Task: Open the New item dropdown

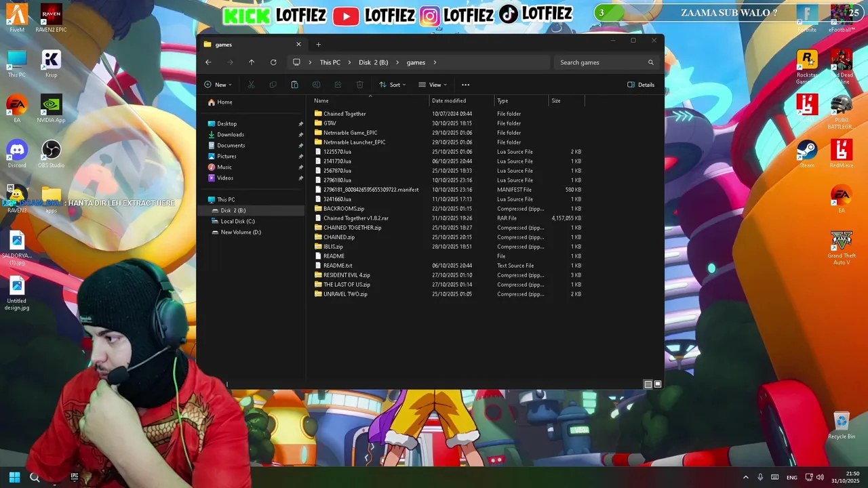Action: point(218,85)
